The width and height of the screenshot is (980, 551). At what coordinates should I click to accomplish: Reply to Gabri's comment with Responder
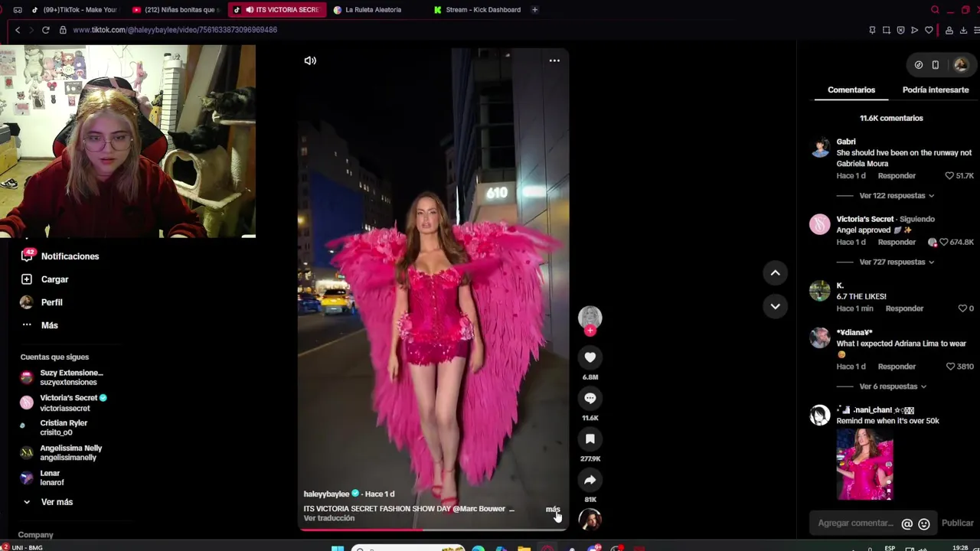(x=897, y=175)
